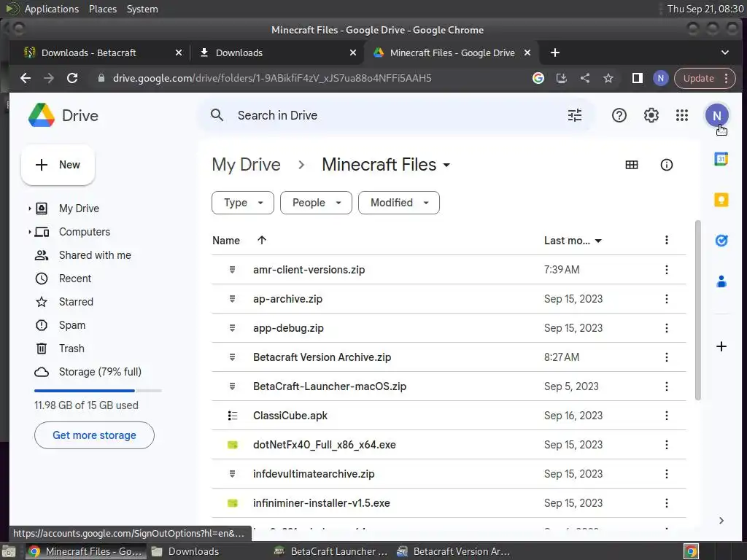The image size is (747, 560).
Task: Get add-ons plus icon in side panel
Action: click(x=721, y=346)
